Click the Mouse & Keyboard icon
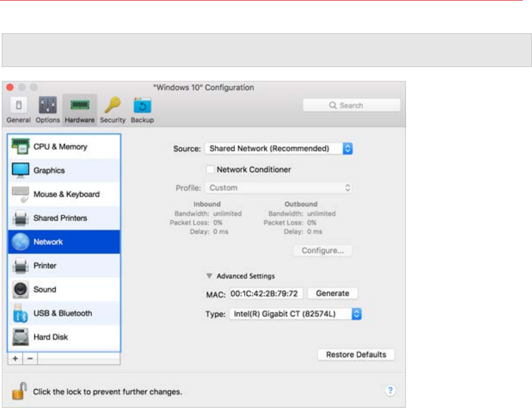The image size is (532, 408). pos(21,194)
